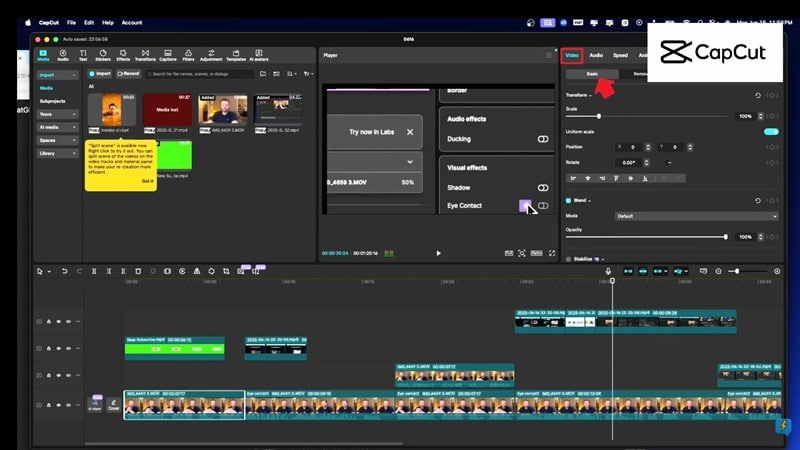Switch to the Speed tab in the inspector
The image size is (800, 450).
pyautogui.click(x=620, y=55)
